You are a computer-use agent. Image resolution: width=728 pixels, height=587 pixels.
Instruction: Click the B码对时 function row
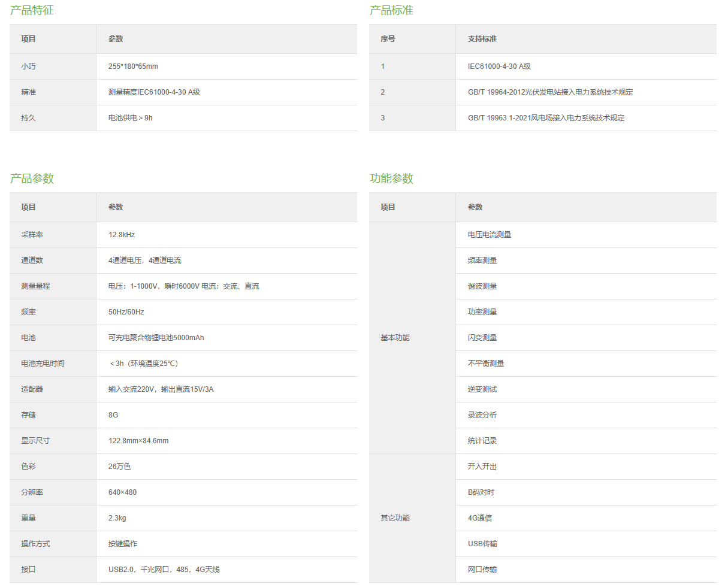pyautogui.click(x=481, y=492)
